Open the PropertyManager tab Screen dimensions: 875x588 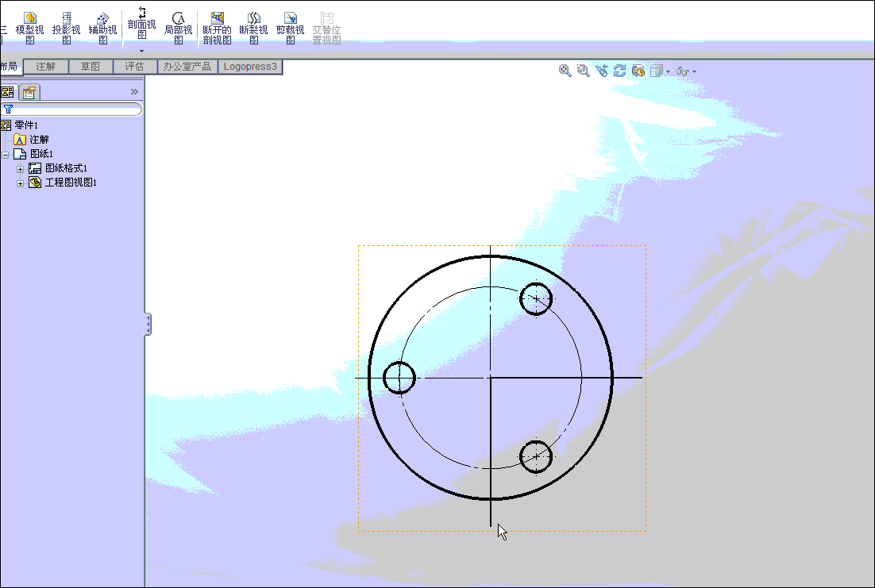[x=29, y=92]
